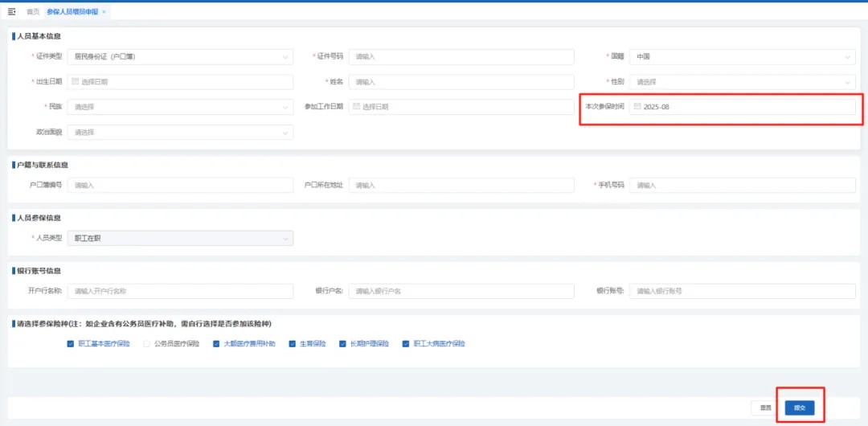
Task: Close the 参保人员增员申报 tab
Action: [x=104, y=12]
